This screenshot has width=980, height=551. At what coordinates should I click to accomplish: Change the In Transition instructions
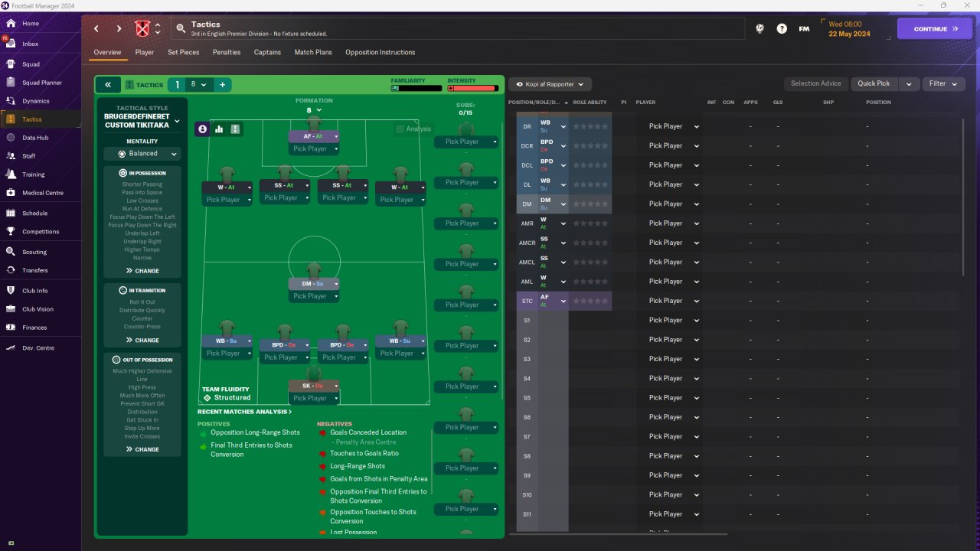(142, 341)
